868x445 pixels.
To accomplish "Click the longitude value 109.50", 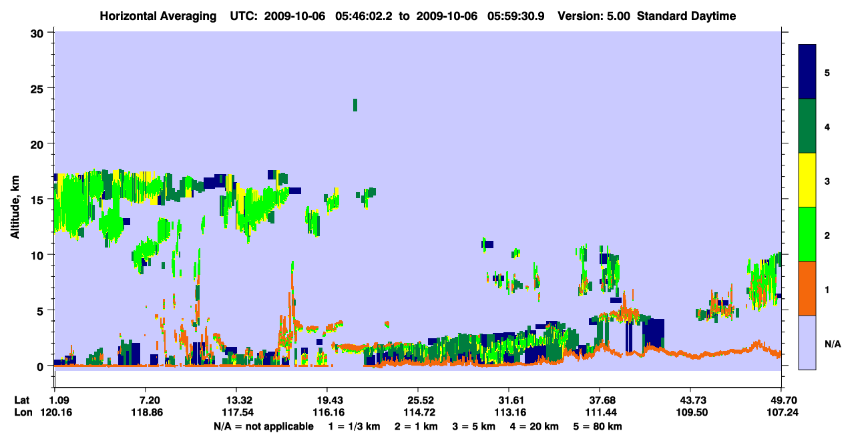I will point(690,412).
